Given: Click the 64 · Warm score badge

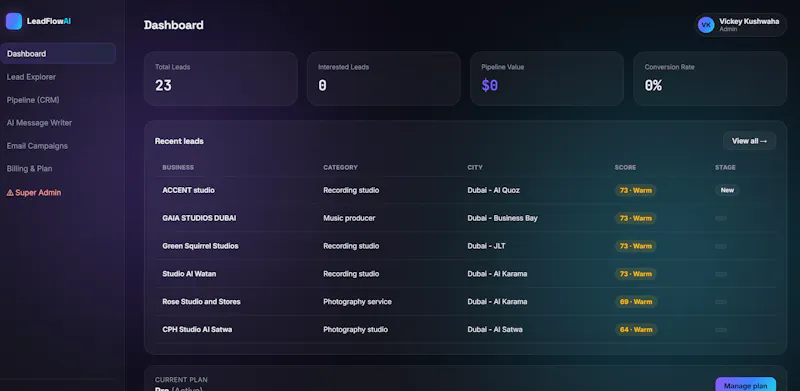Looking at the screenshot, I should (x=636, y=330).
